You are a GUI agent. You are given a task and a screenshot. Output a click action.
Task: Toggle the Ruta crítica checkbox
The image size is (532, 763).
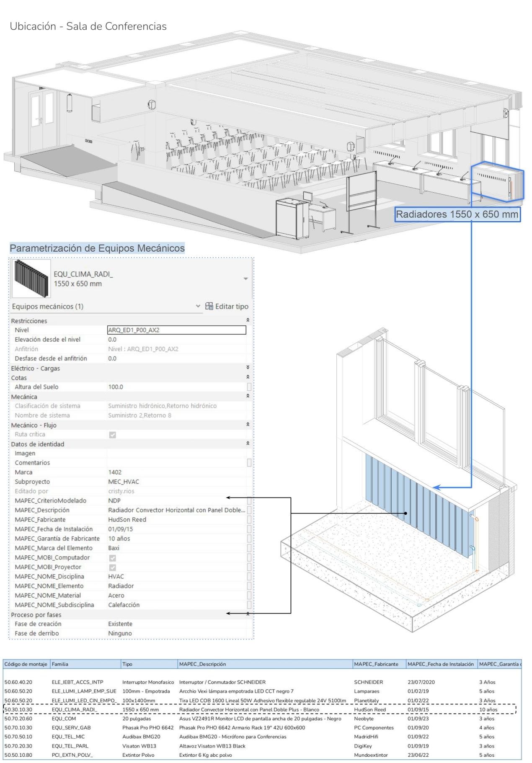[x=112, y=435]
